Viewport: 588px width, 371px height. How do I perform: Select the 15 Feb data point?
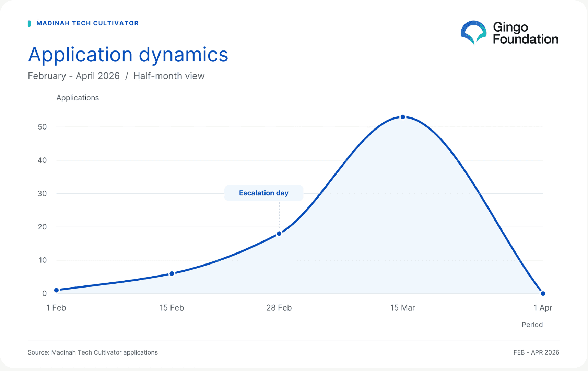tap(172, 274)
